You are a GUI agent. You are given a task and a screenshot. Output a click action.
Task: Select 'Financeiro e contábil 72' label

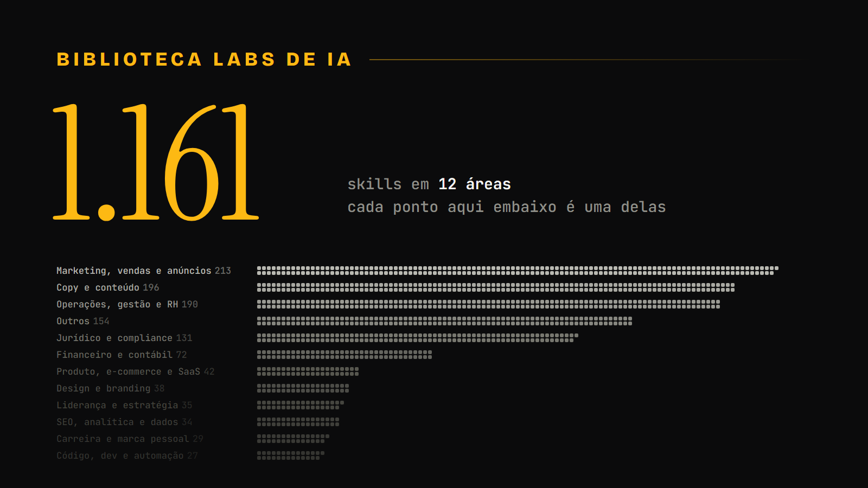click(122, 355)
